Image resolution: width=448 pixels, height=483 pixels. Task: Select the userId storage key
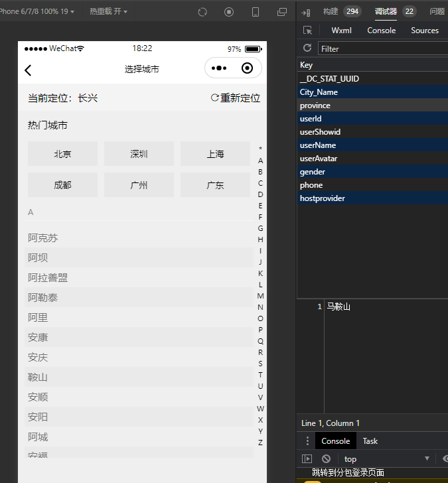(372, 118)
